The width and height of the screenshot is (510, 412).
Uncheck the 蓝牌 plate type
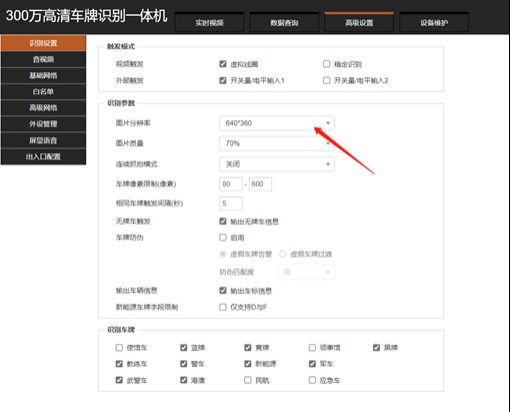click(x=184, y=348)
